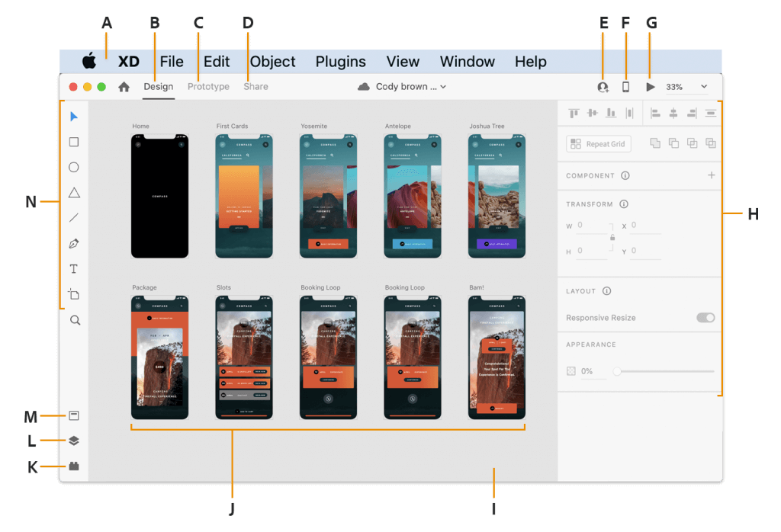Image resolution: width=781 pixels, height=532 pixels.
Task: Open the XD application menu
Action: point(128,62)
